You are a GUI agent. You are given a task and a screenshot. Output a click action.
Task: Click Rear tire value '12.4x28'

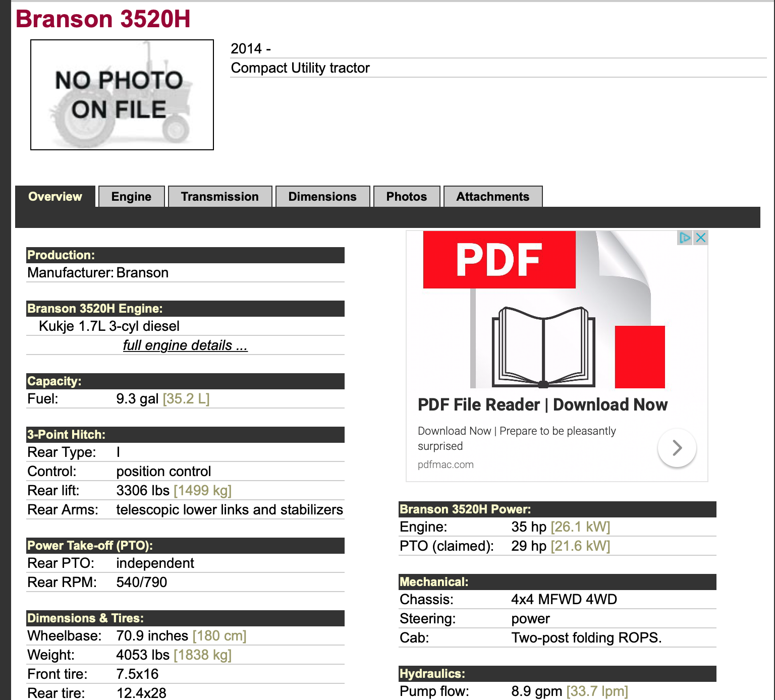coord(141,693)
